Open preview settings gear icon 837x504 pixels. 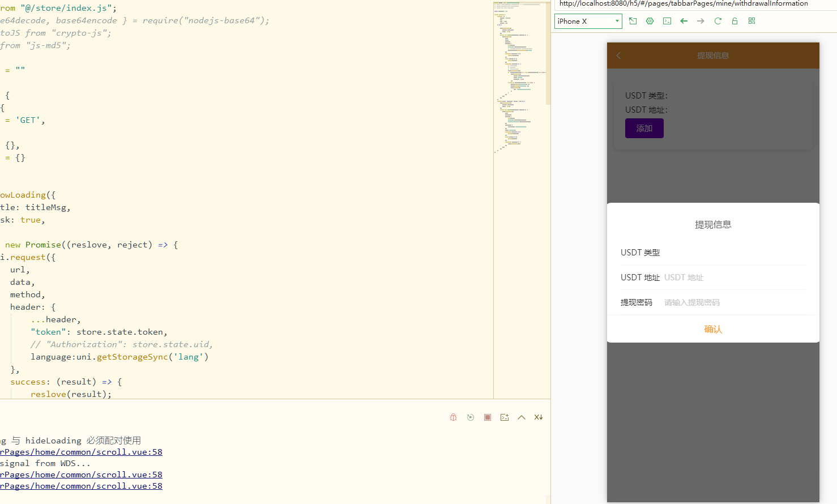point(650,21)
